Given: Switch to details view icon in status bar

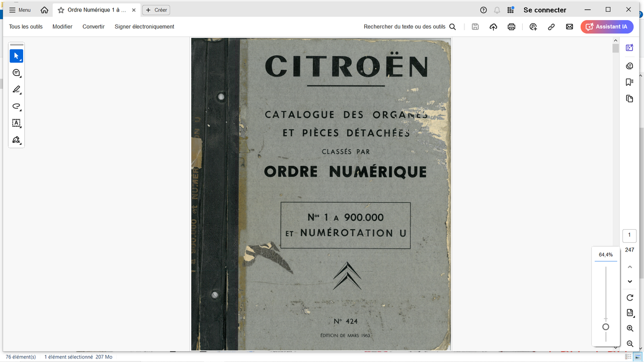Looking at the screenshot, I should tap(628, 357).
